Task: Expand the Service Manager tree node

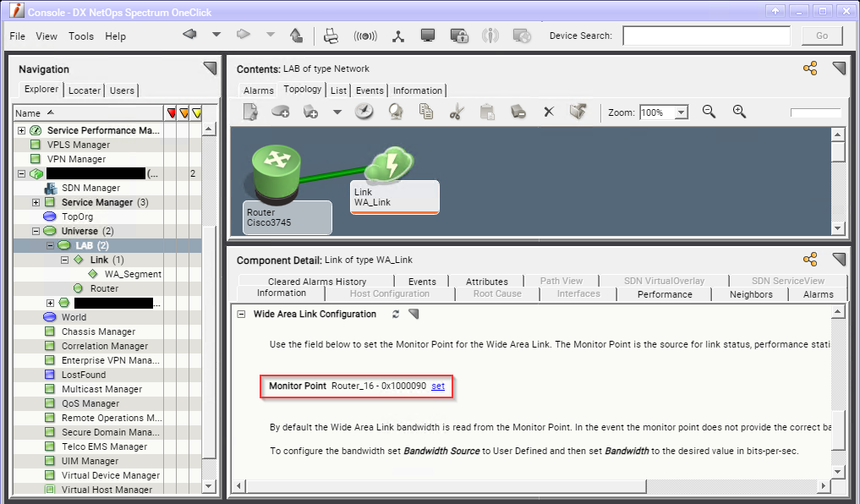Action: click(x=36, y=202)
